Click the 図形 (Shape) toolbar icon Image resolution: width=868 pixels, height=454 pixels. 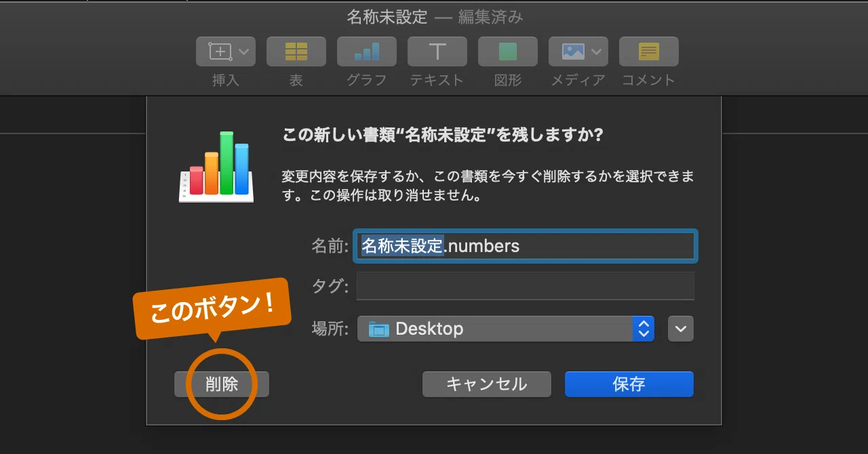point(508,51)
